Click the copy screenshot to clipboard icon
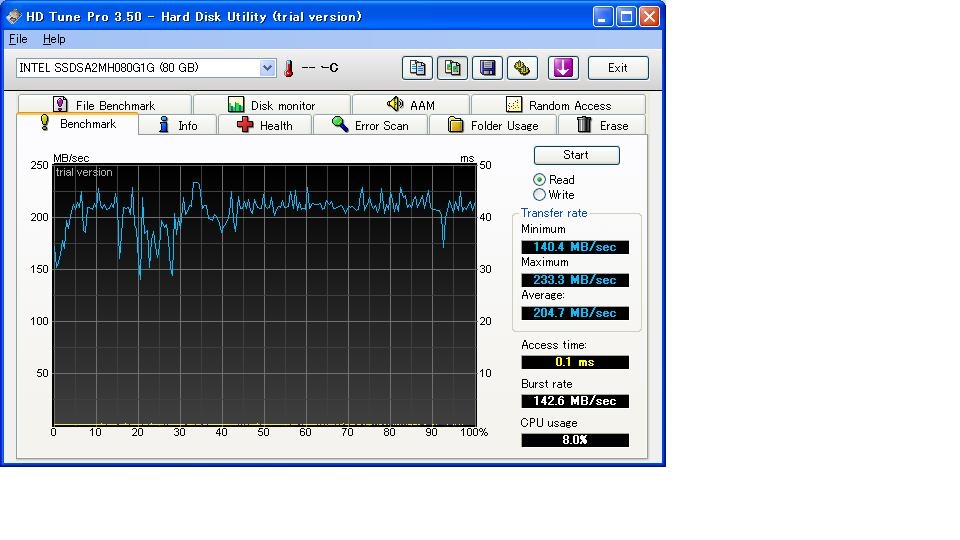Viewport: 960px width, 540px height. 453,68
